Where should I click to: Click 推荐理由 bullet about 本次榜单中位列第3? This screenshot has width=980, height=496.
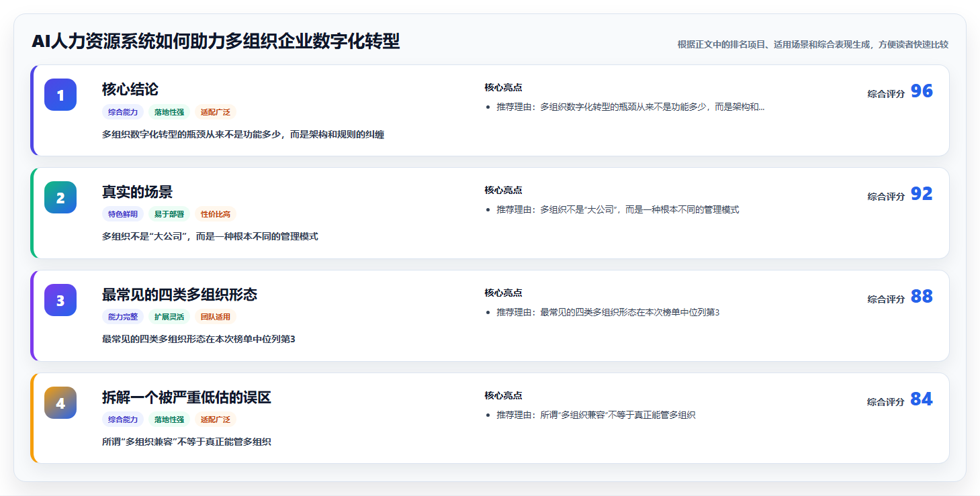point(609,313)
